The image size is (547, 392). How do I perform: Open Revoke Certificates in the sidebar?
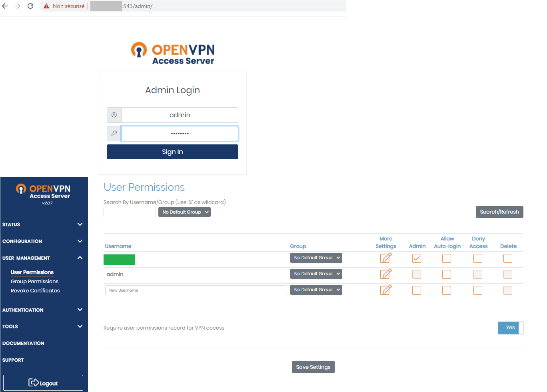pyautogui.click(x=35, y=291)
